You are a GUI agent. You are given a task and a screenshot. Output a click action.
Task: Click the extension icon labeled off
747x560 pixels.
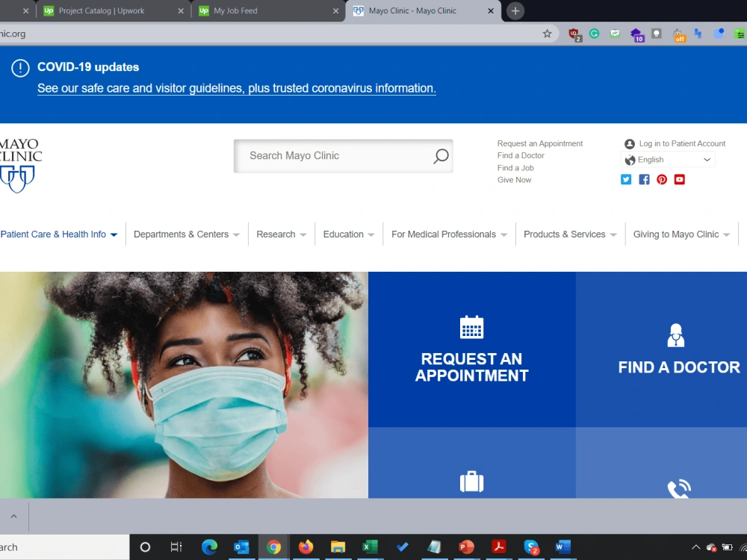pos(678,34)
